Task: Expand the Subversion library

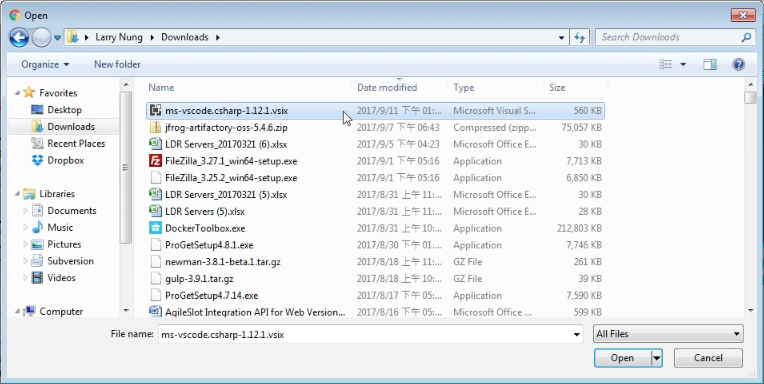Action: click(25, 261)
